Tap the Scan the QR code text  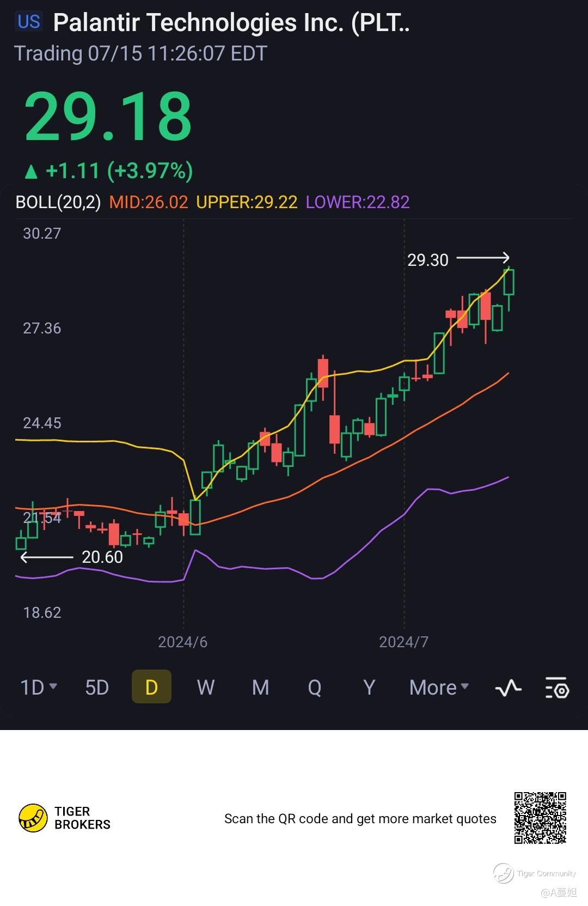(360, 819)
